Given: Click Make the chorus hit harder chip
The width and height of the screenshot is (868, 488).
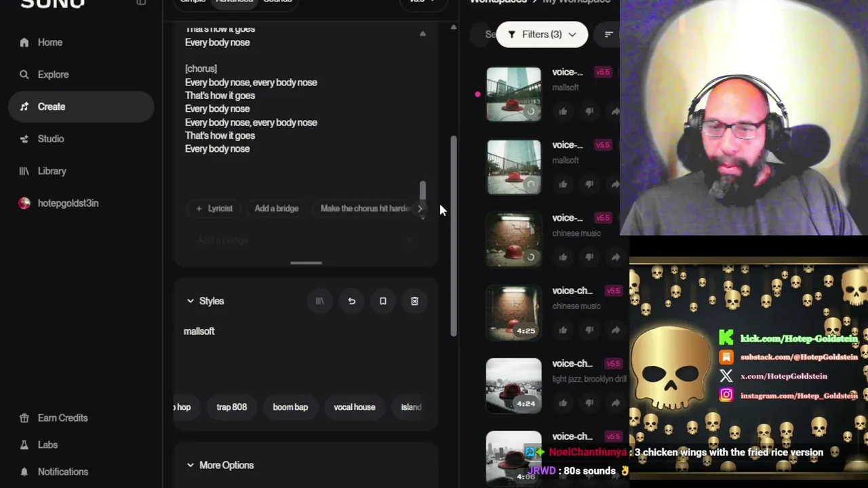Looking at the screenshot, I should click(x=365, y=209).
